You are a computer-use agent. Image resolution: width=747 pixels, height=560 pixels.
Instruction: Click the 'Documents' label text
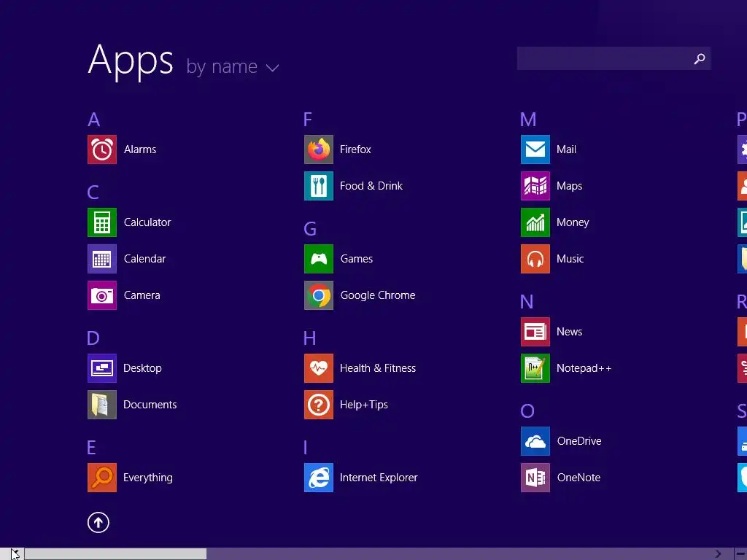[x=150, y=405]
